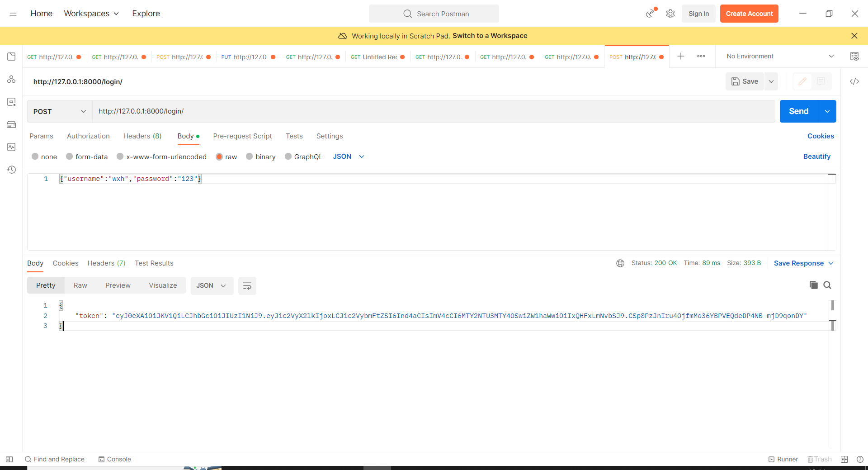This screenshot has width=868, height=470.
Task: Open the raw body JSON format dropdown
Action: (x=349, y=157)
